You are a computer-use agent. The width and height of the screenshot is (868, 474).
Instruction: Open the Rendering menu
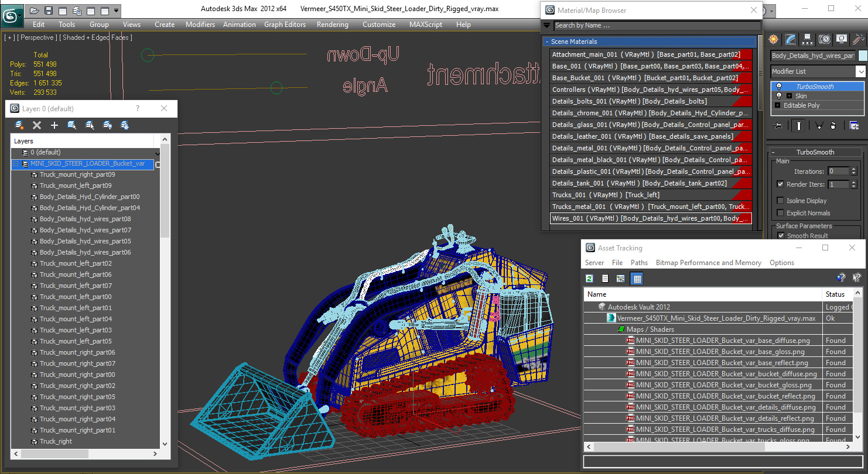point(332,25)
